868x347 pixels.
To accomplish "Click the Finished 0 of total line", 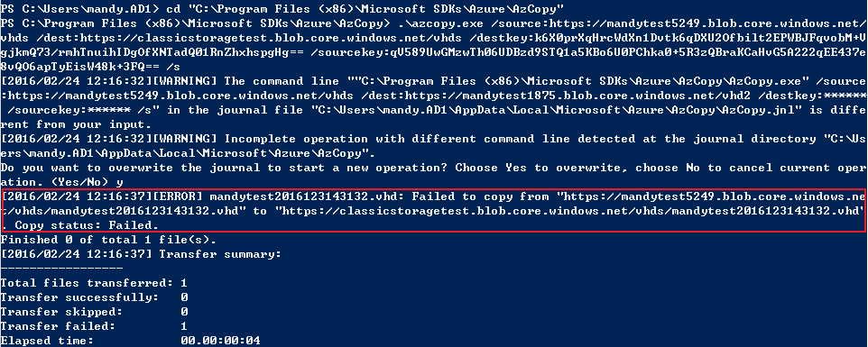I will (x=108, y=239).
